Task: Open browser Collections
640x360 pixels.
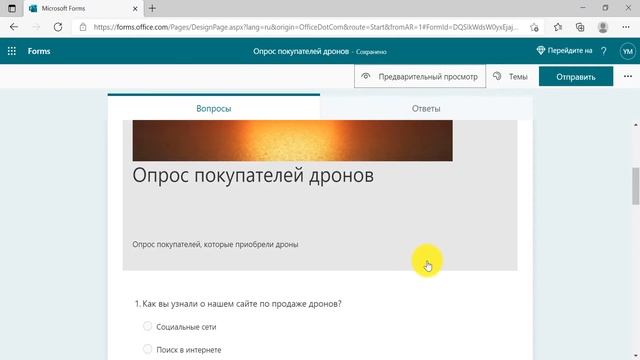Action: [x=580, y=27]
